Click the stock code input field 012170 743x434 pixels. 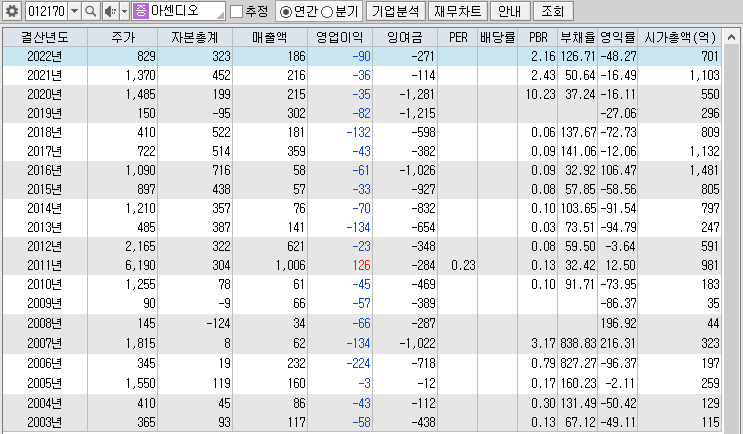point(46,11)
